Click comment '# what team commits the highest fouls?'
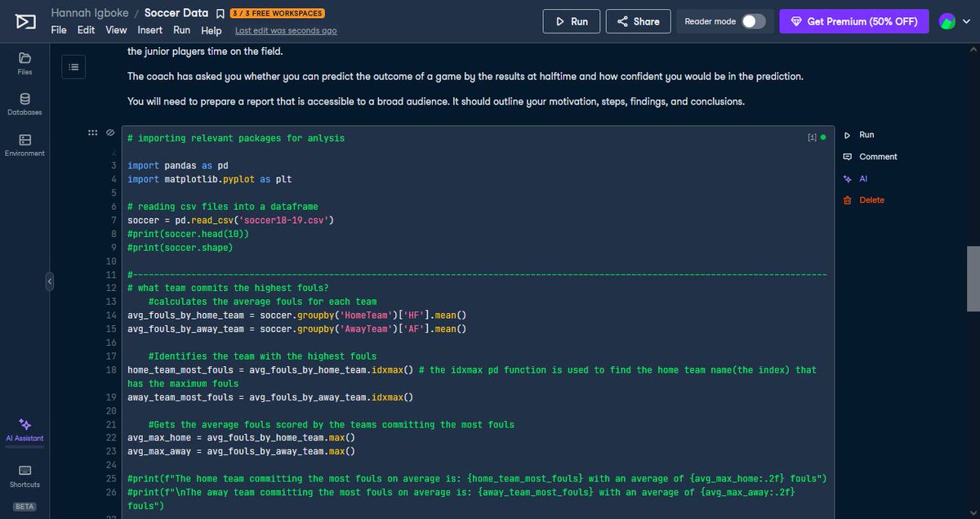980x519 pixels. pyautogui.click(x=228, y=288)
